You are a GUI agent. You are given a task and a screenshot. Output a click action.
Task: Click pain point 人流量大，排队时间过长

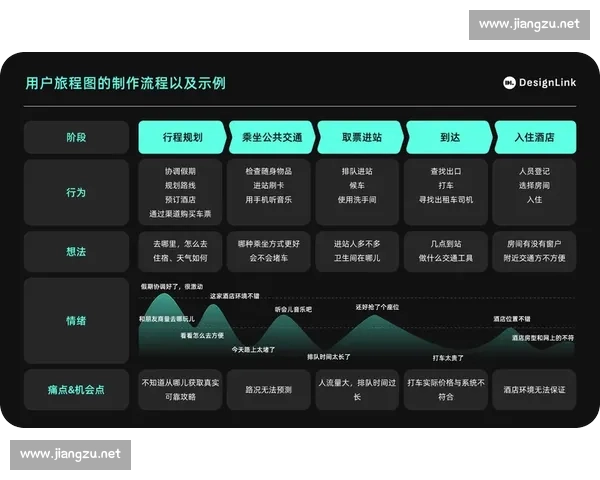pyautogui.click(x=357, y=390)
